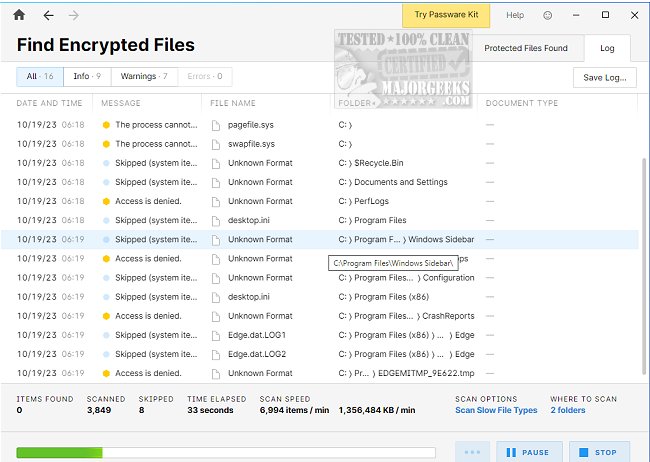The image size is (650, 462).
Task: Click warning dot on PerfLogs row
Action: tap(106, 201)
